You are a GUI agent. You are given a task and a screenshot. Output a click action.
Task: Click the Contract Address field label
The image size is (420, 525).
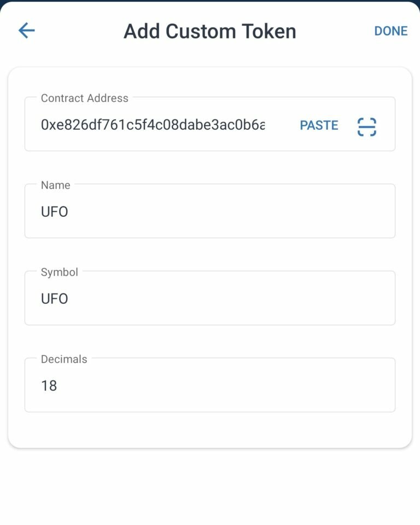[85, 99]
